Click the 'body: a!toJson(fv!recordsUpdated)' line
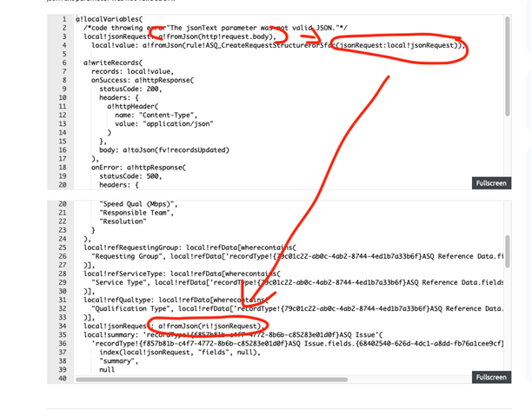Image resolution: width=532 pixels, height=416 pixels. pyautogui.click(x=164, y=150)
